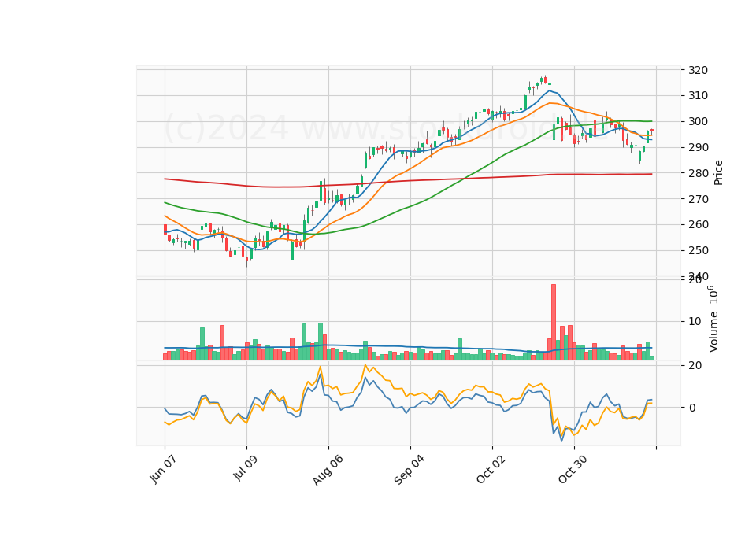Click the 320 price axis label
The width and height of the screenshot is (756, 543).
point(699,70)
